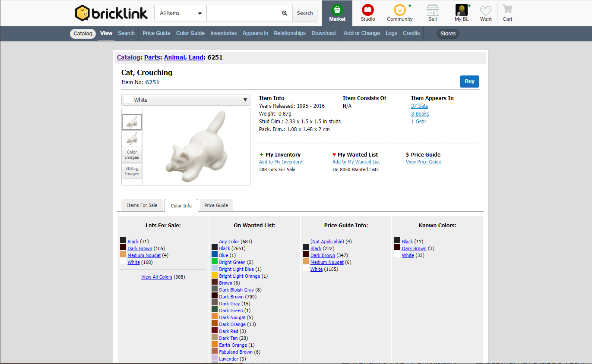Follow the Catalog breadcrumb link
This screenshot has width=592, height=364.
(129, 57)
